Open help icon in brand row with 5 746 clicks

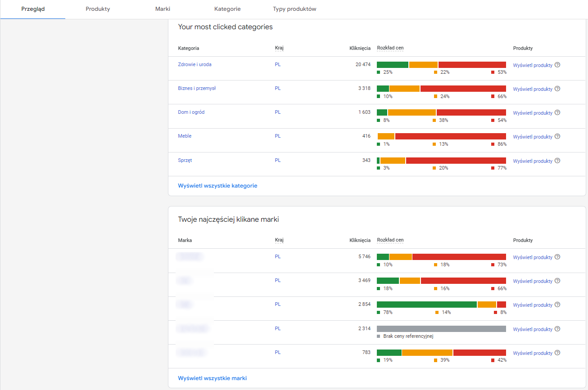coord(557,257)
